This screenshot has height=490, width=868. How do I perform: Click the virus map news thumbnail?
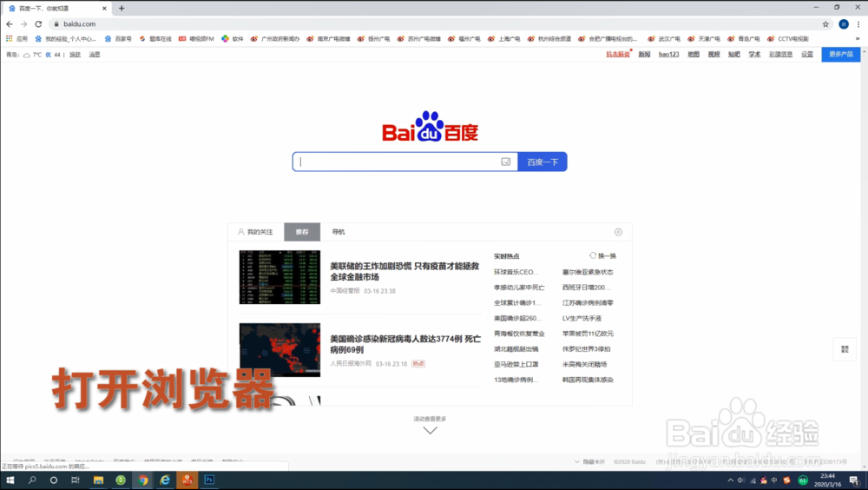[x=279, y=350]
